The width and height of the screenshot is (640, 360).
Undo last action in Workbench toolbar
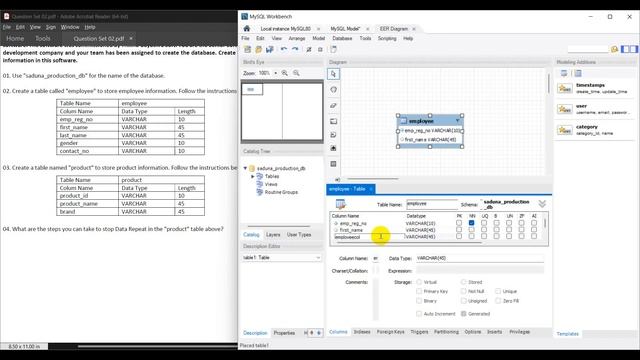click(x=284, y=49)
